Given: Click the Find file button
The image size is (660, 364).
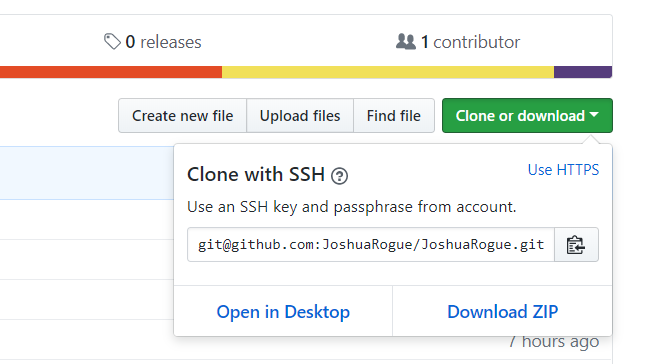Looking at the screenshot, I should (394, 116).
